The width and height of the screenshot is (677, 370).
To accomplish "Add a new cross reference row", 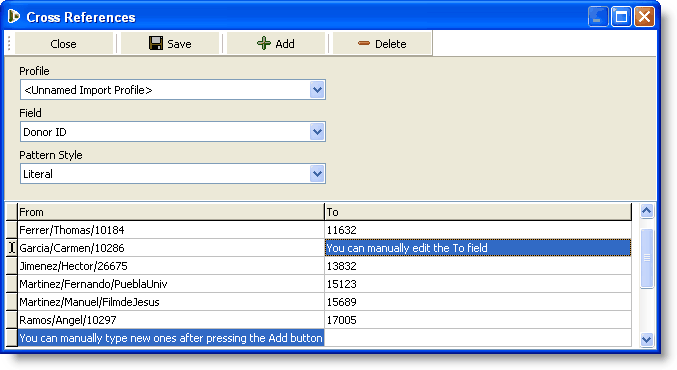I will pyautogui.click(x=276, y=44).
